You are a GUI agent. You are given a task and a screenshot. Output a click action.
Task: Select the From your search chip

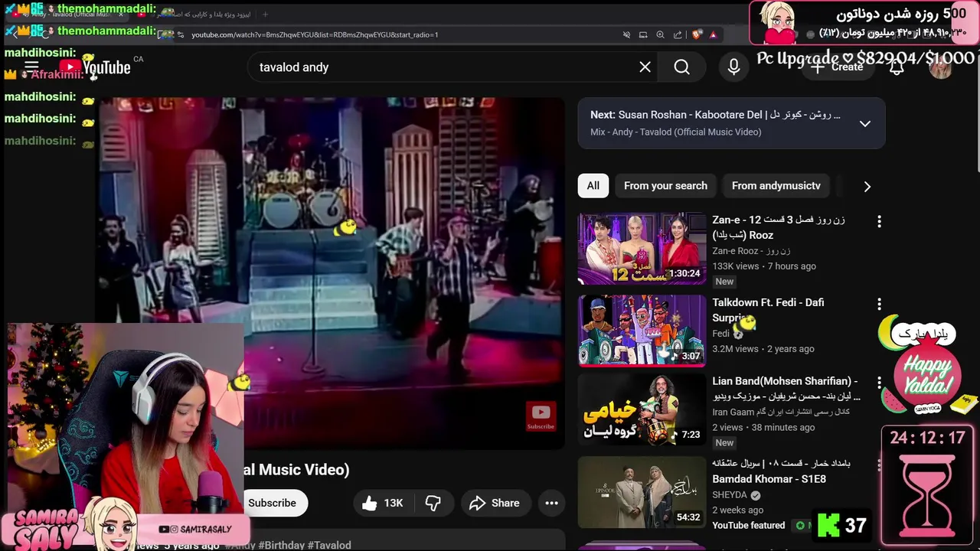click(x=665, y=186)
